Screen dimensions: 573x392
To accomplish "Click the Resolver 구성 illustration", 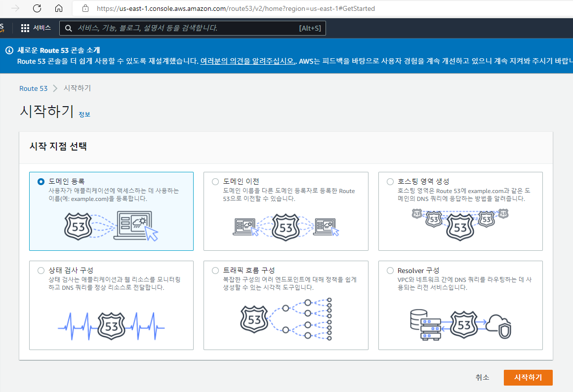I will [460, 325].
